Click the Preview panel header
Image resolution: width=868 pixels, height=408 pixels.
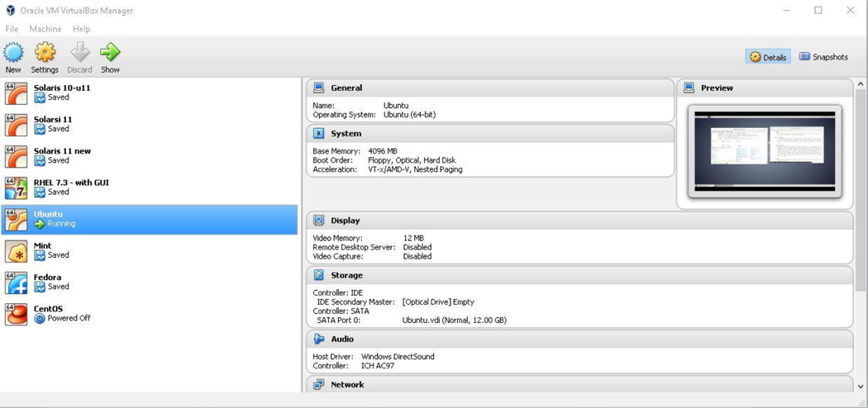tap(765, 88)
